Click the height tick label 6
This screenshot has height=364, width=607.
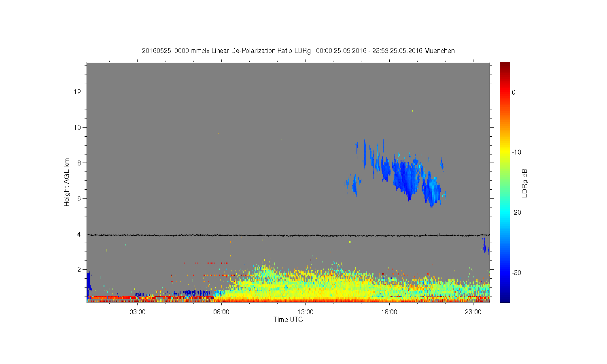(x=80, y=199)
